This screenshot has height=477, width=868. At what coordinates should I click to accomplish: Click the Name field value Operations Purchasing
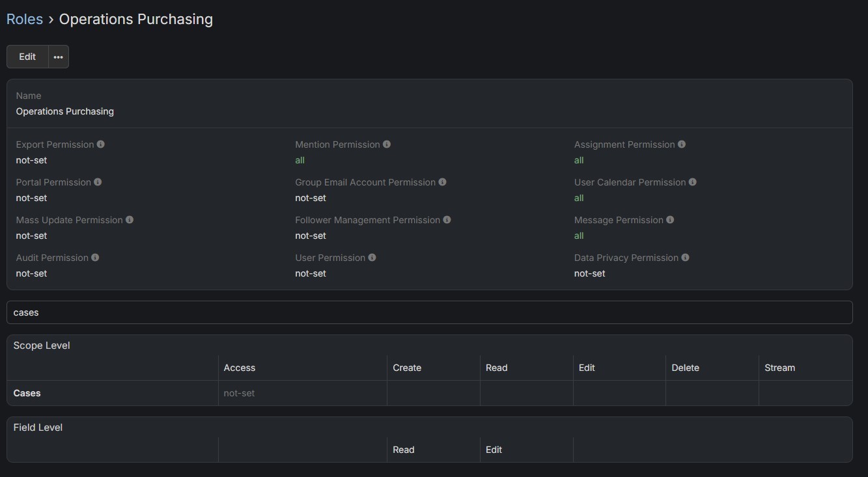coord(65,111)
